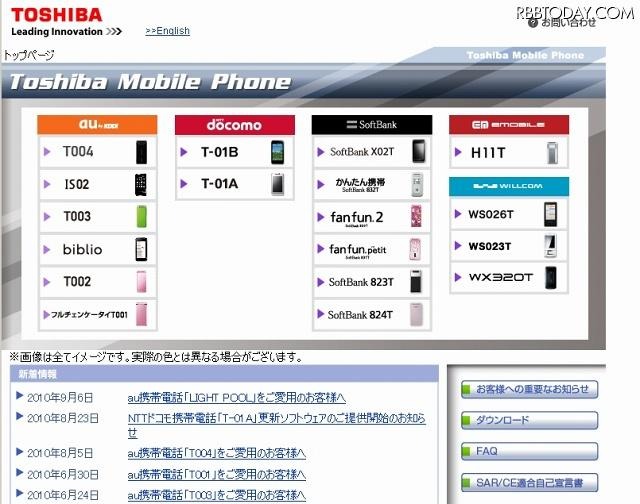Open the au T003 customer notice link
Viewport: 640px width, 504px height.
click(x=217, y=495)
